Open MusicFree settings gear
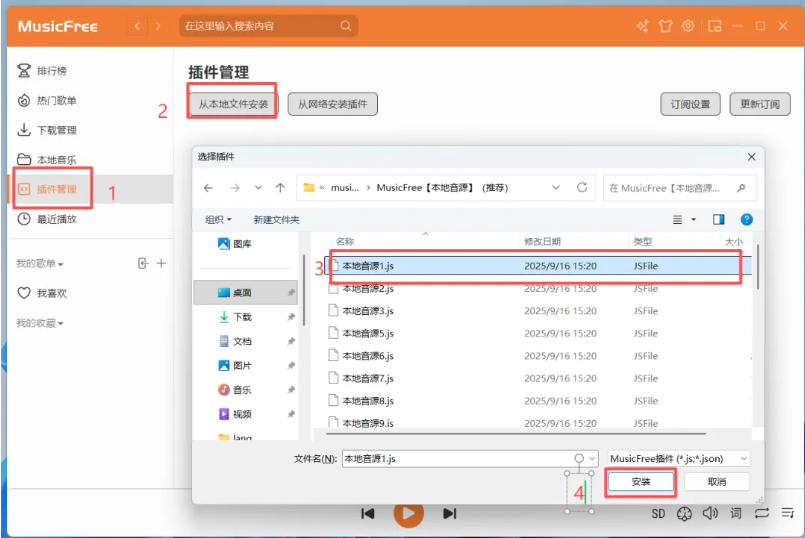This screenshot has width=805, height=538. (688, 26)
